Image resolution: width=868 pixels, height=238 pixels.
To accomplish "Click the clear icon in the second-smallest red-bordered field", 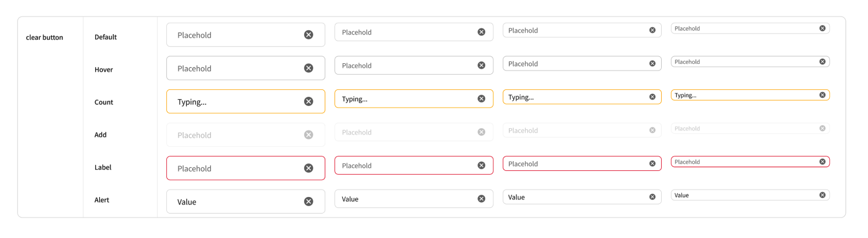I will click(x=653, y=164).
